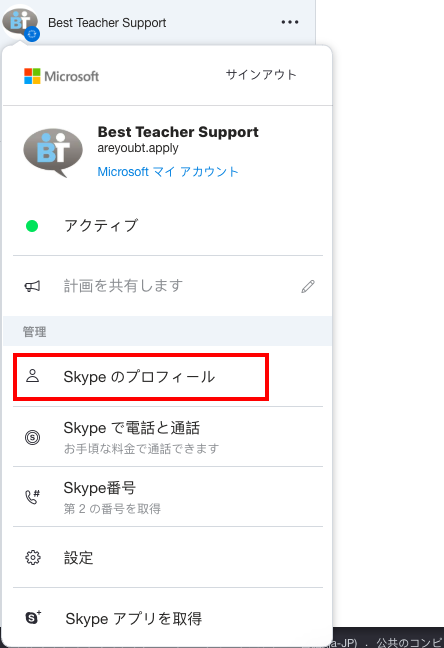Image resolution: width=444 pixels, height=648 pixels.
Task: Open the Microsoft マイ アカウント link
Action: [x=168, y=172]
